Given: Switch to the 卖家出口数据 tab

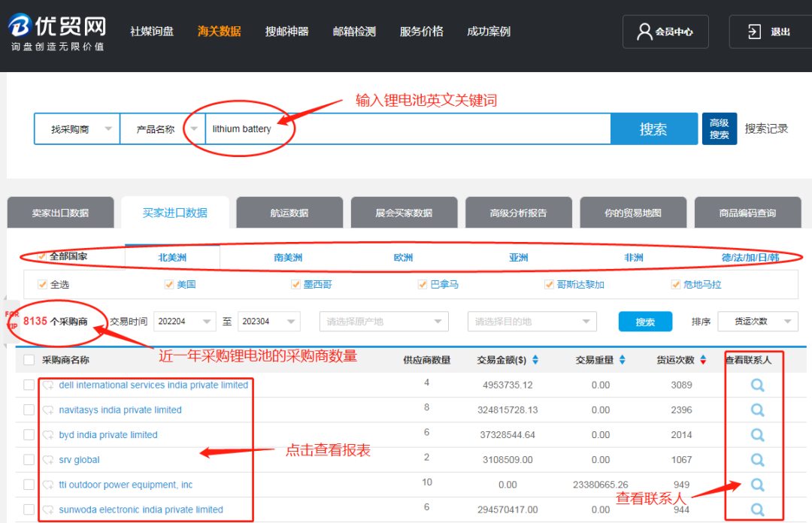Looking at the screenshot, I should point(60,213).
